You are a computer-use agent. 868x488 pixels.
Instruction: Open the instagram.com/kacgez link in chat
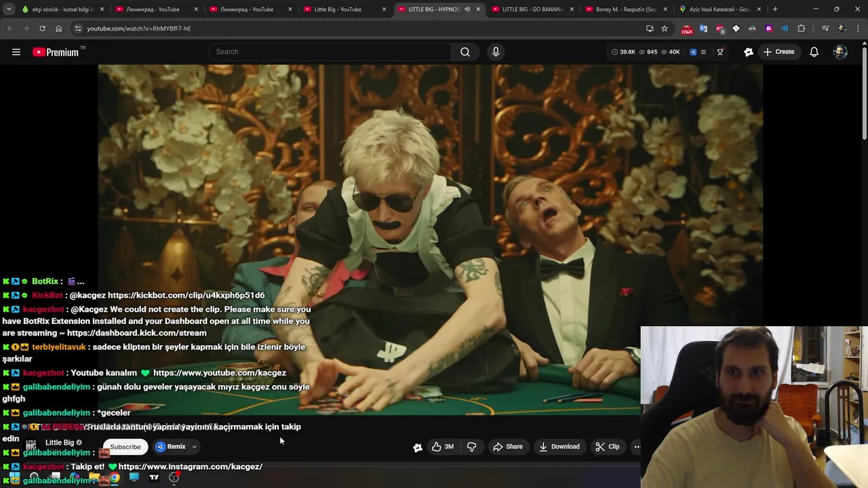click(x=191, y=466)
